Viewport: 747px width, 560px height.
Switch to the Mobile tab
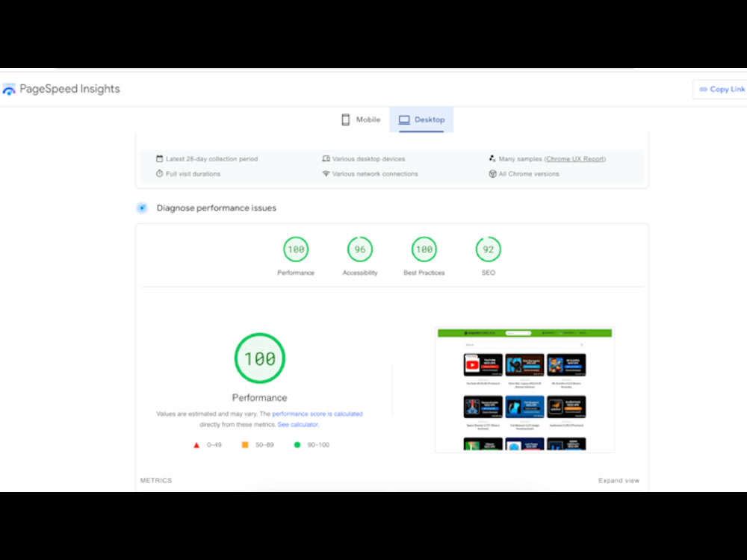click(x=361, y=119)
